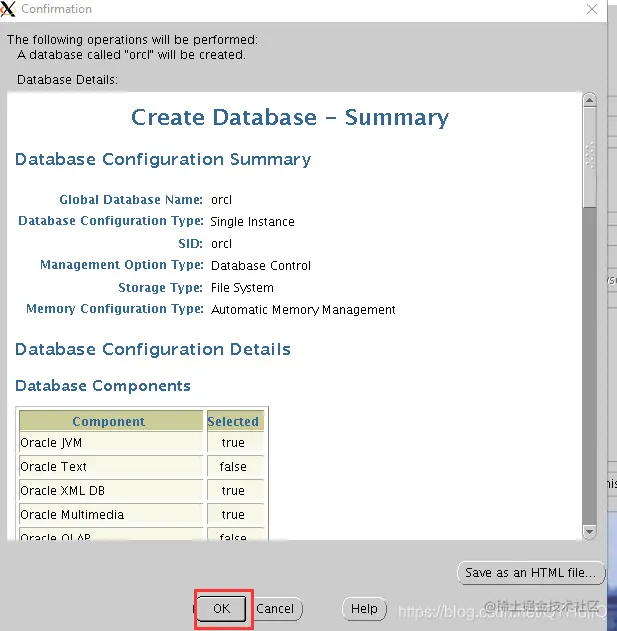Click the false value for Oracle Text
The height and width of the screenshot is (631, 617).
pos(233,467)
